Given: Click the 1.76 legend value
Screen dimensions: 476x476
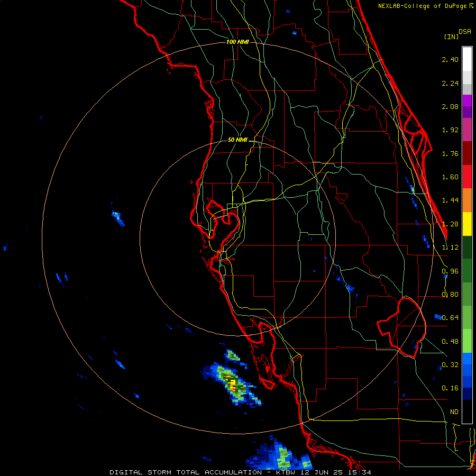Looking at the screenshot, I should point(450,153).
